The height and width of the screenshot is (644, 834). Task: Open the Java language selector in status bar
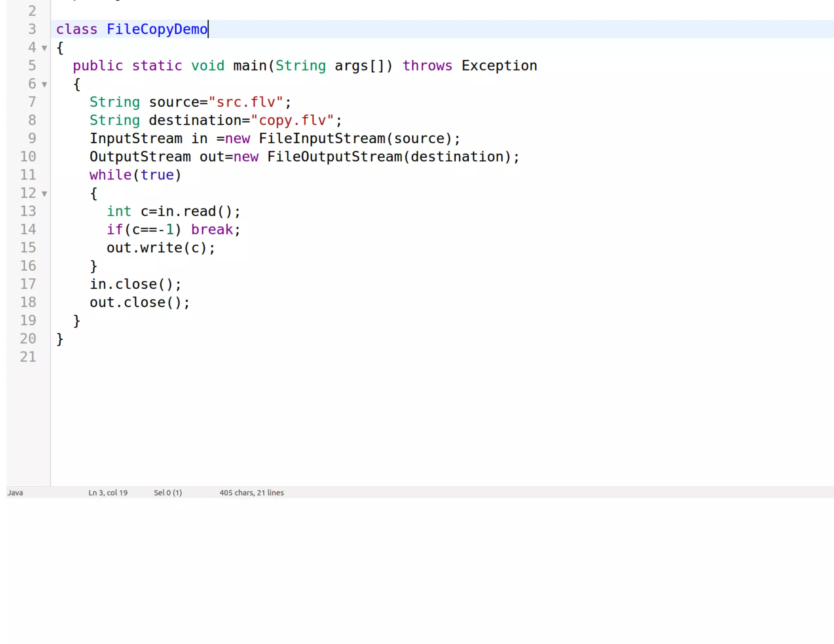click(15, 493)
